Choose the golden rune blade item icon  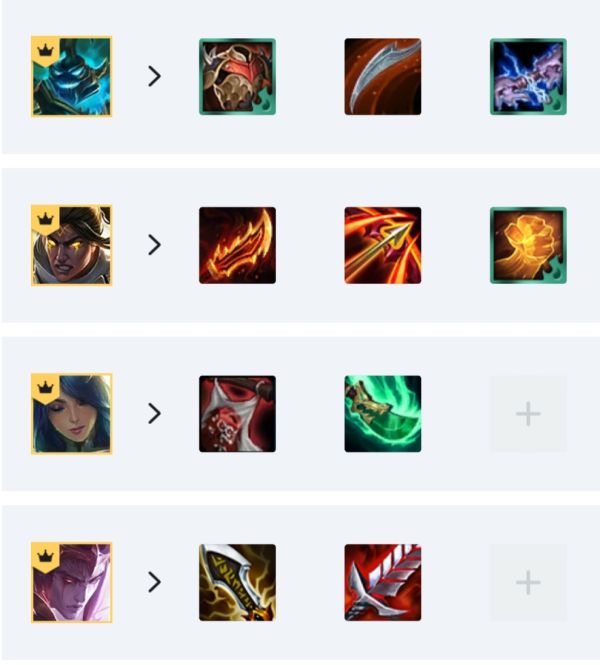[x=237, y=583]
